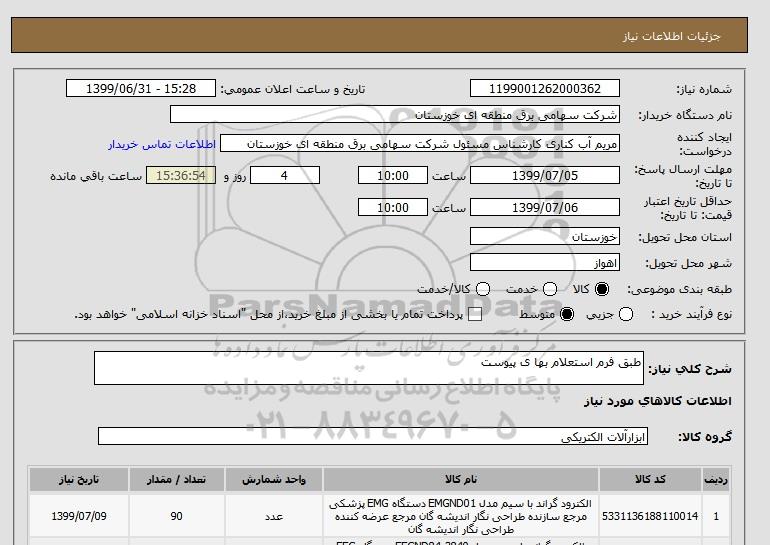Click the quantity cell 90

pyautogui.click(x=177, y=516)
